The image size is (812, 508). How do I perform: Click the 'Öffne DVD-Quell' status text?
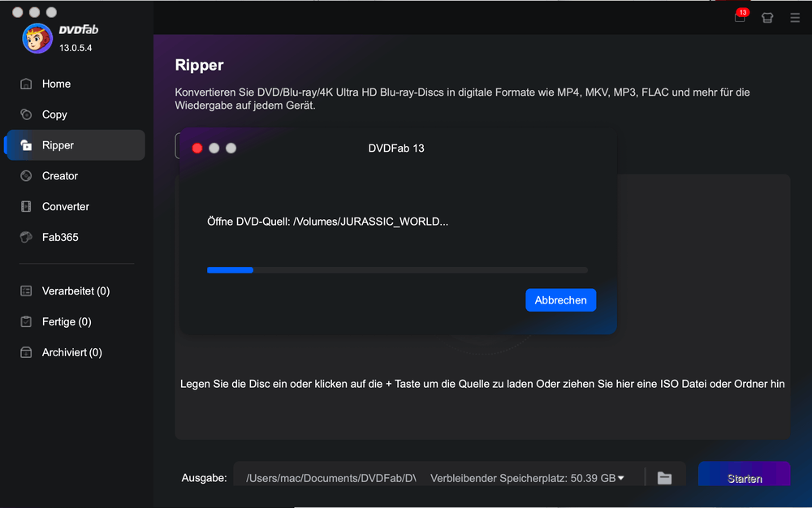pyautogui.click(x=327, y=222)
